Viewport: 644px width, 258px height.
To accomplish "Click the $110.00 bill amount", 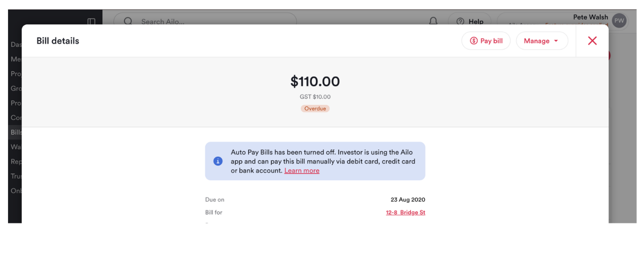I will pyautogui.click(x=315, y=81).
